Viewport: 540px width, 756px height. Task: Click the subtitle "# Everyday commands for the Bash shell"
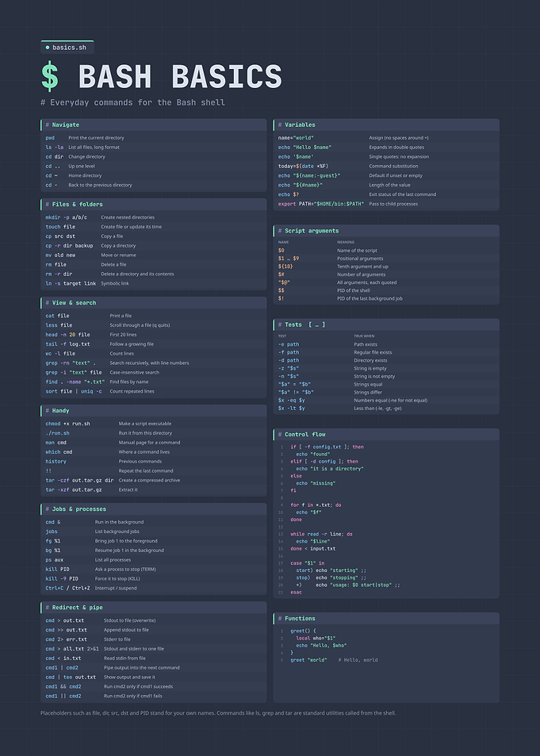point(132,102)
